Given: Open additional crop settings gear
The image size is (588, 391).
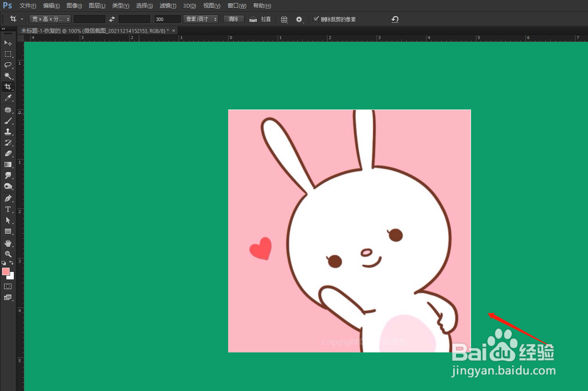Looking at the screenshot, I should point(299,19).
